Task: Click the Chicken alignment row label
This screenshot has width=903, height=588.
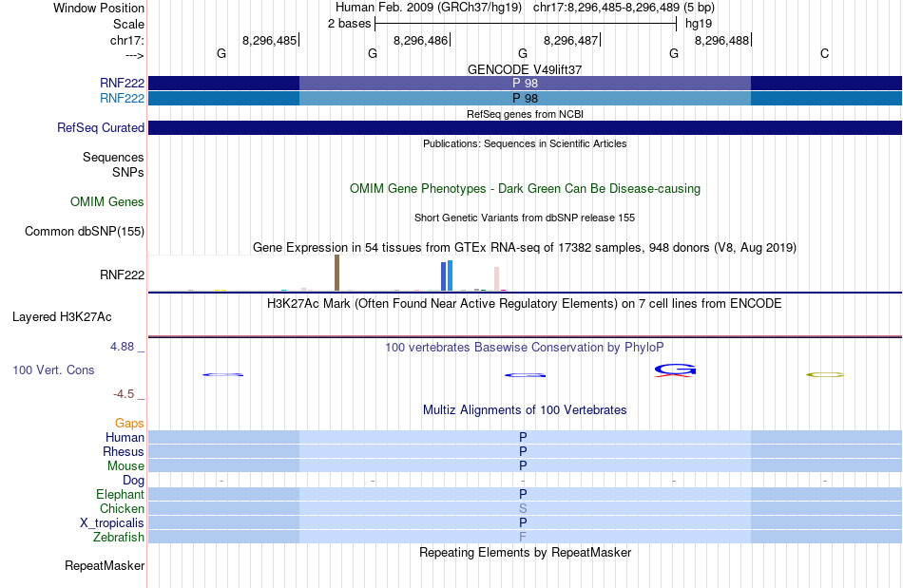Action: click(x=122, y=508)
